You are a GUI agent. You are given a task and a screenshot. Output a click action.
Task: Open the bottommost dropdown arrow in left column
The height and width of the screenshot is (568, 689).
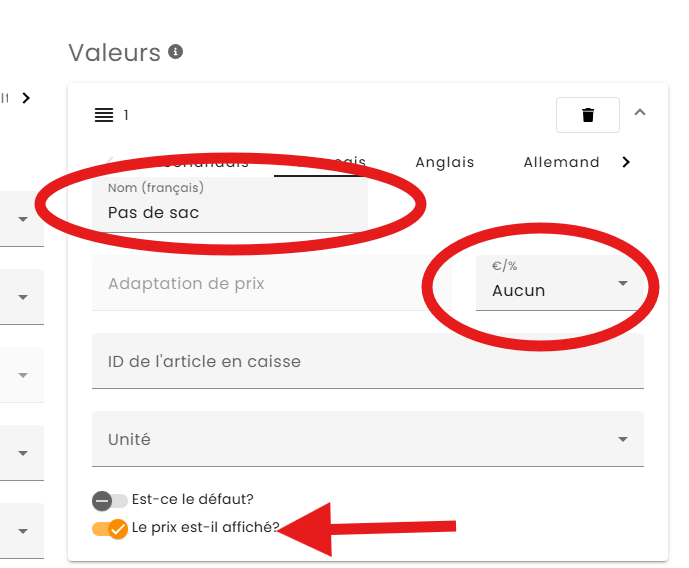tap(22, 530)
